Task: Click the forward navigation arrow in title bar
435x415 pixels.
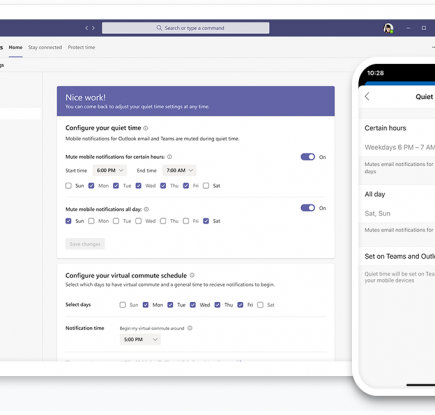Action: click(x=93, y=28)
